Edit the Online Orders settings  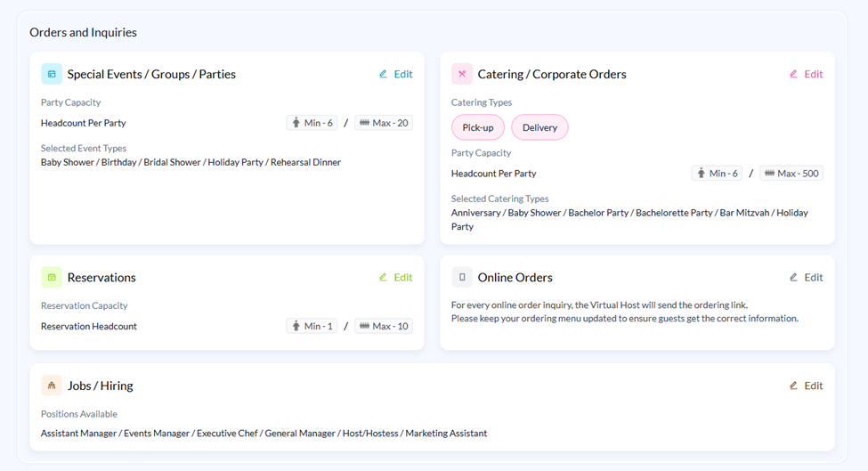[x=806, y=277]
